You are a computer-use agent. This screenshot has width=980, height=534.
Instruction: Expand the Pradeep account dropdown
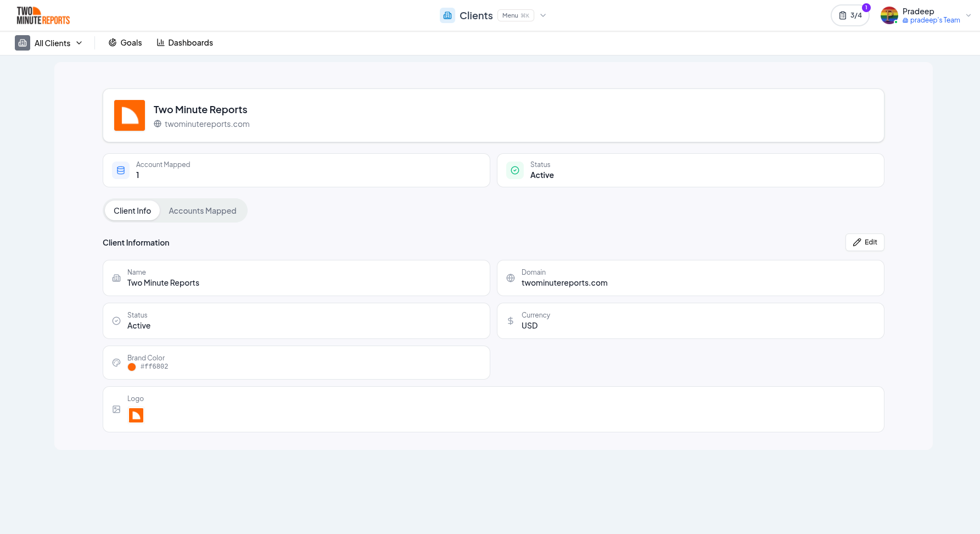coord(968,15)
